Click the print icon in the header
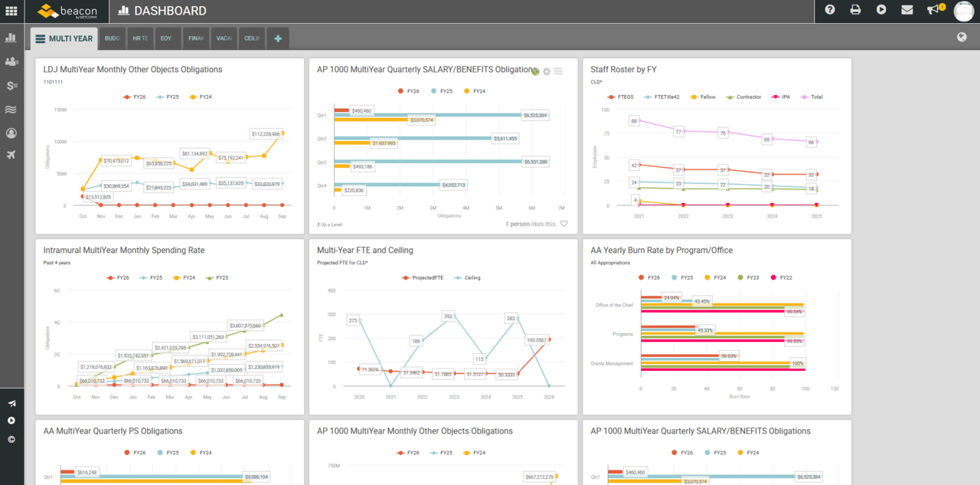980x485 pixels. point(855,10)
